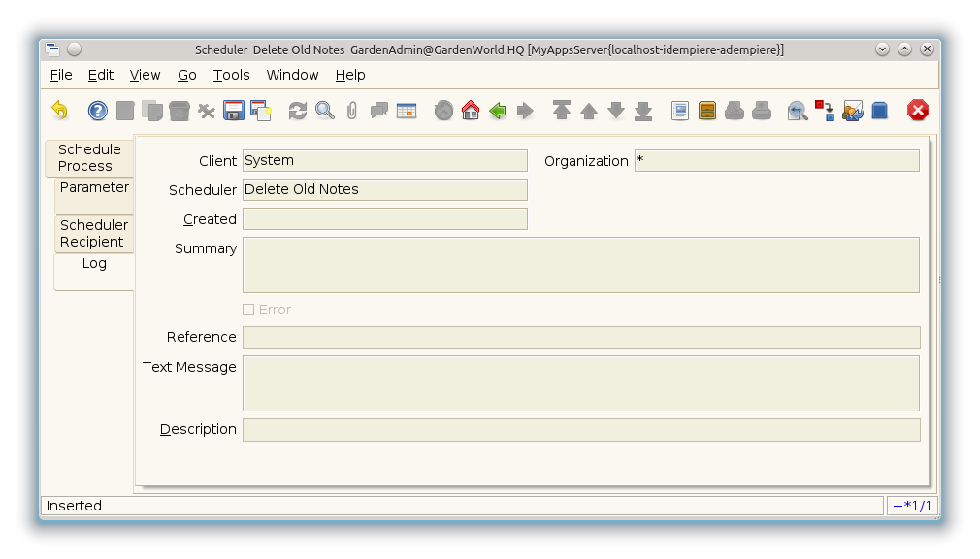
Task: Click the Requery refresh icon
Action: [298, 111]
